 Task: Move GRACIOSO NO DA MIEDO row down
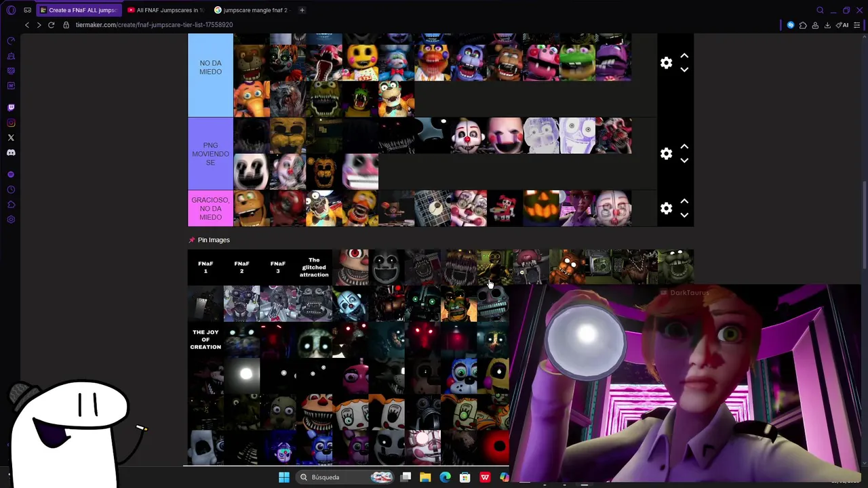point(684,216)
